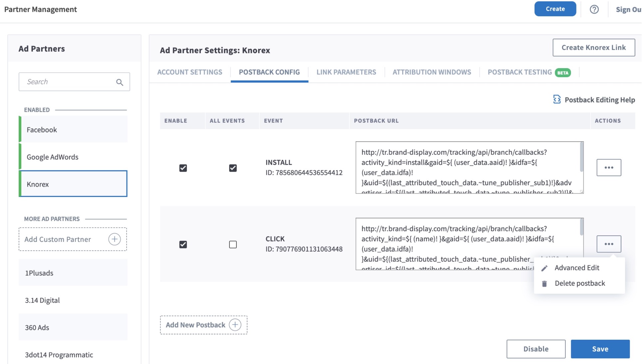Check All Events checkbox for CLICK postback

pos(233,245)
